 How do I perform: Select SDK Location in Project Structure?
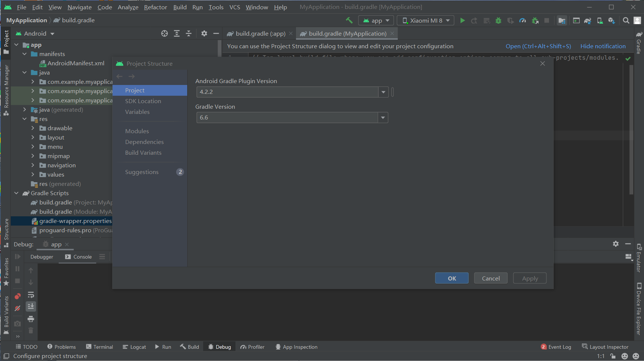[x=143, y=101]
